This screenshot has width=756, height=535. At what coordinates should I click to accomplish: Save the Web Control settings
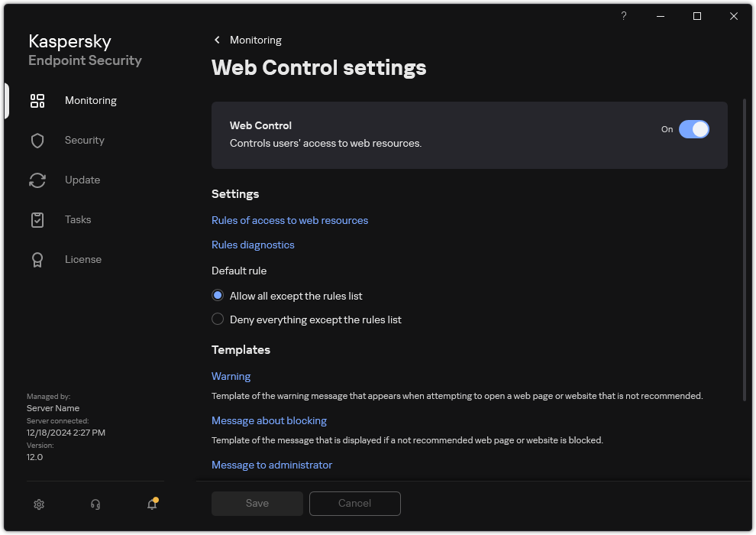257,503
